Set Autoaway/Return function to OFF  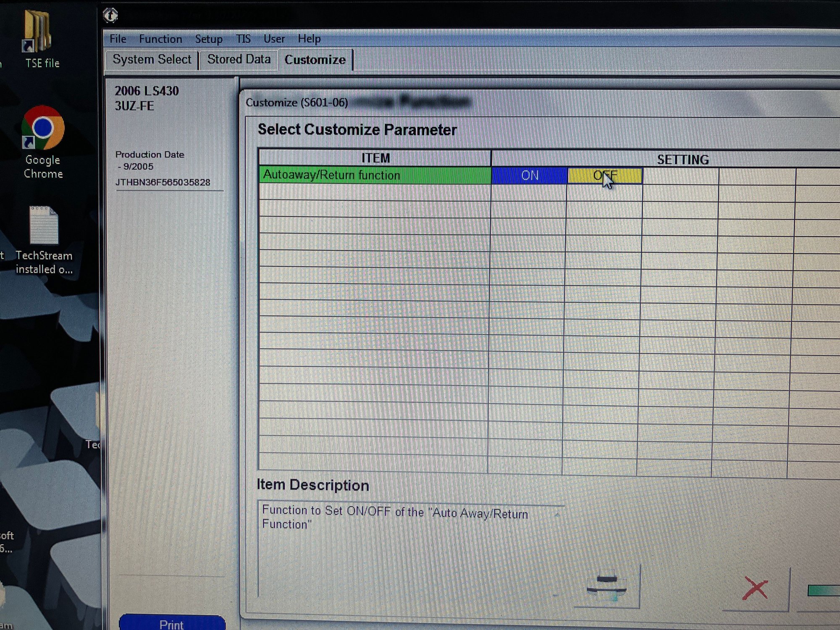tap(605, 176)
